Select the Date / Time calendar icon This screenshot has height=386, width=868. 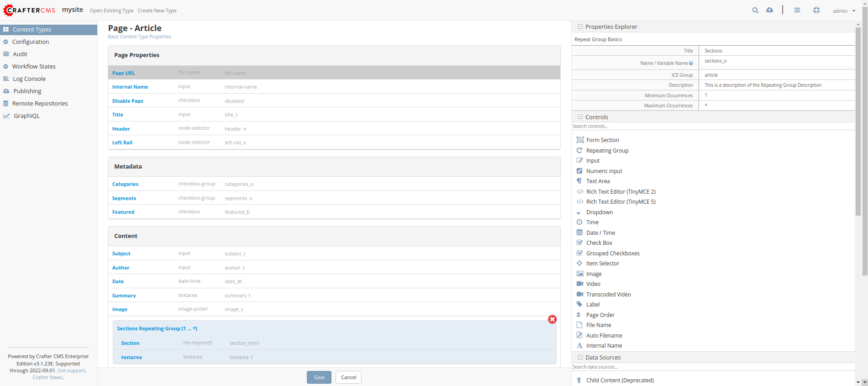coord(579,233)
